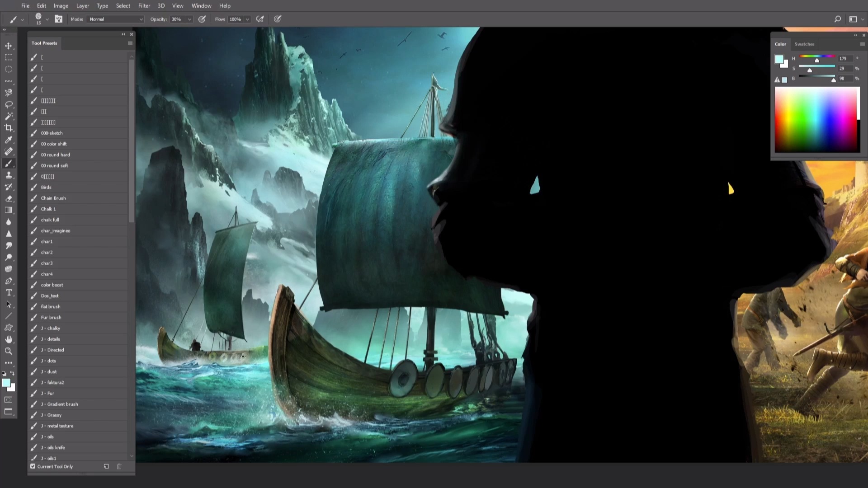Toggle pressure control for opacity
Screen dimensions: 868x488
coord(202,19)
